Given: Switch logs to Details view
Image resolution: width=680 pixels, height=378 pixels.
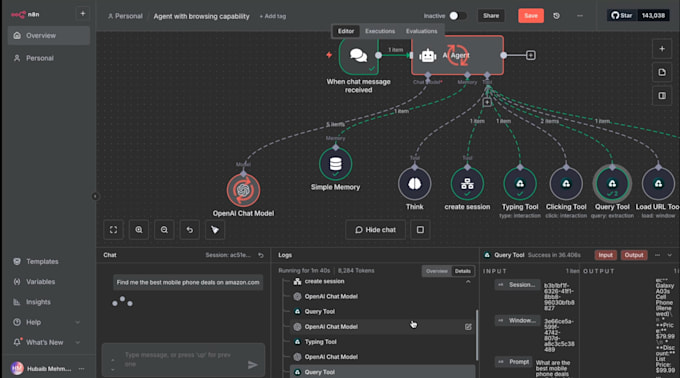Looking at the screenshot, I should click(x=462, y=271).
